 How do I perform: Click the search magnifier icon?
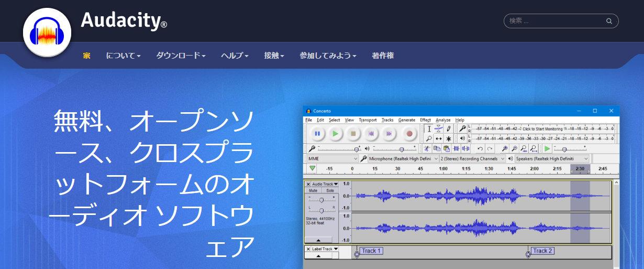click(x=609, y=21)
